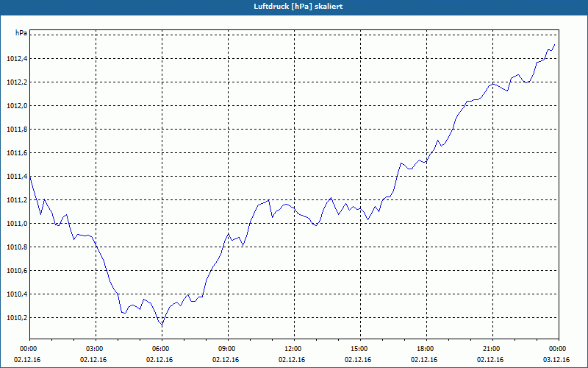The height and width of the screenshot is (368, 588).
Task: Click the 1011,8 y-axis value
Action: [17, 130]
